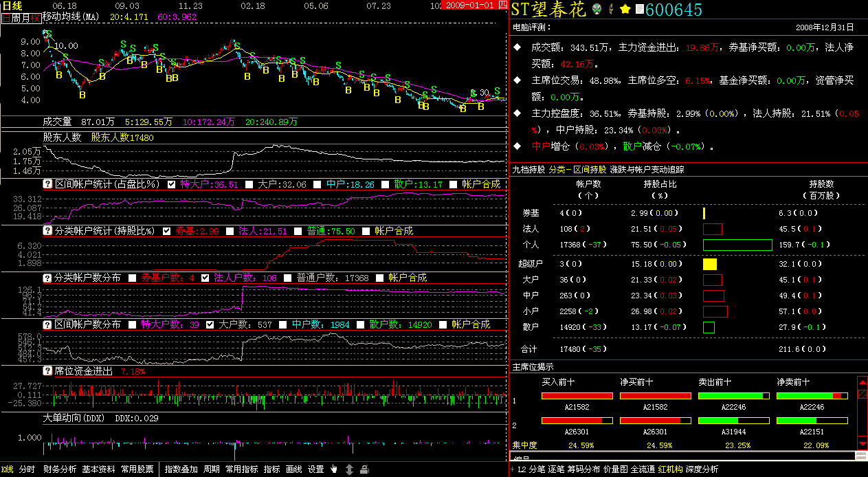Open the 常用指标 menu
The width and height of the screenshot is (868, 477).
point(242,469)
